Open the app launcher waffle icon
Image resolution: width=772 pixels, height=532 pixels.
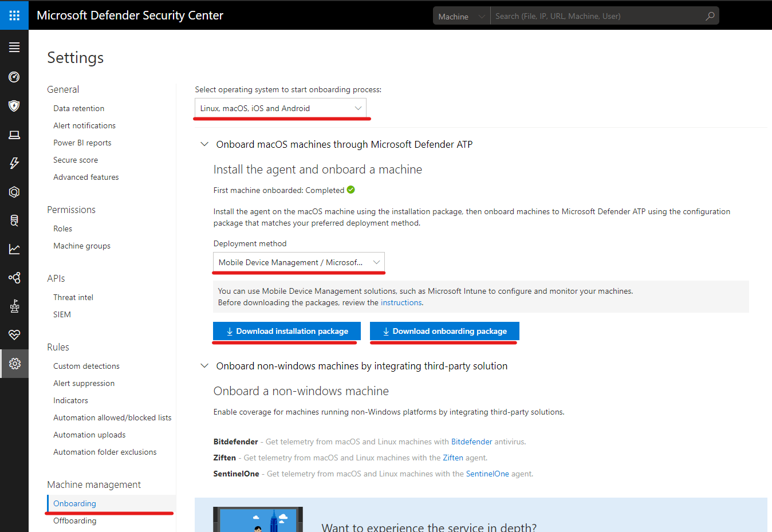tap(14, 15)
